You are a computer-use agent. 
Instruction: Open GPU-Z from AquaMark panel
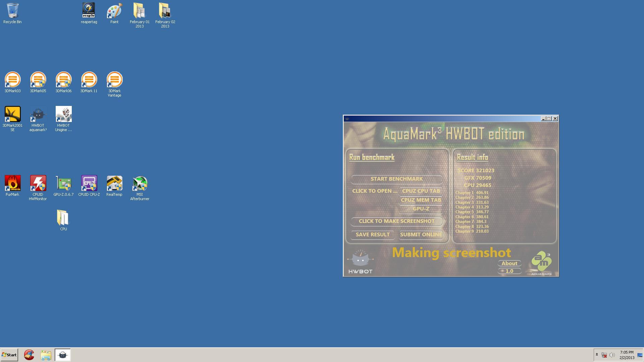click(421, 208)
